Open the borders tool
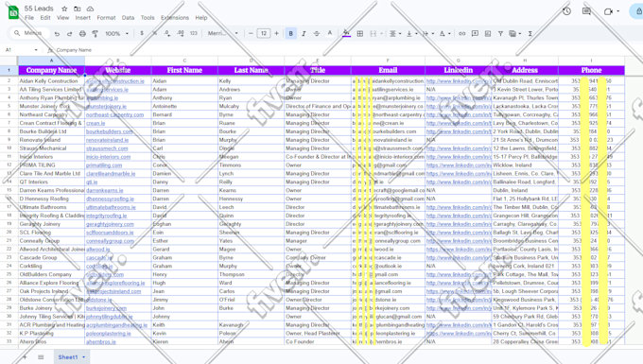This screenshot has height=364, width=643. 359,34
